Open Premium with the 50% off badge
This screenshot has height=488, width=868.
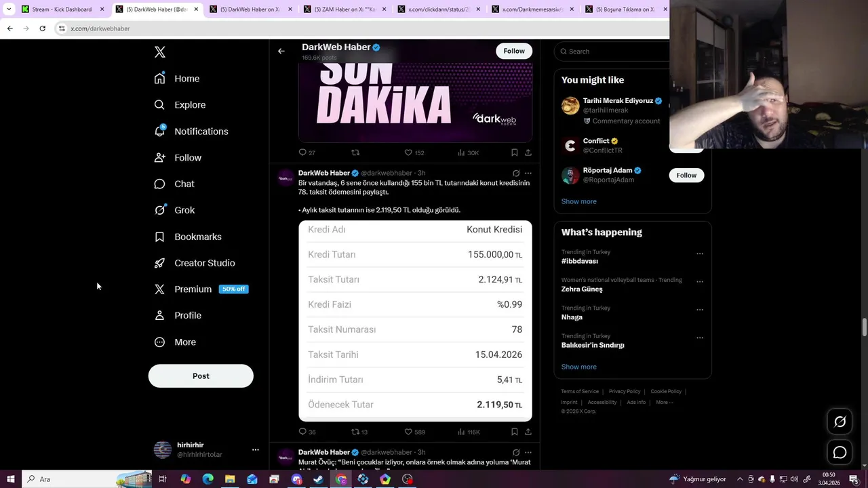pyautogui.click(x=201, y=289)
